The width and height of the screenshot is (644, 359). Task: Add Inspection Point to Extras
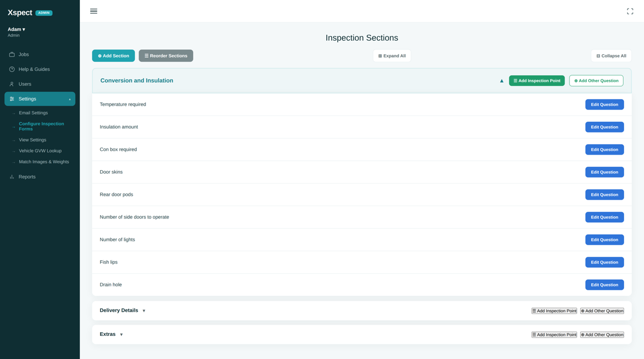tap(554, 334)
